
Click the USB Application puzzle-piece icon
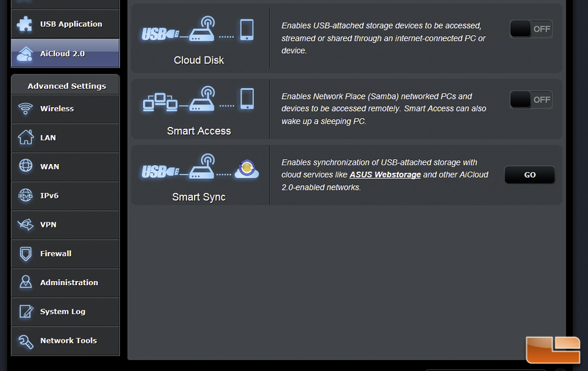point(25,24)
